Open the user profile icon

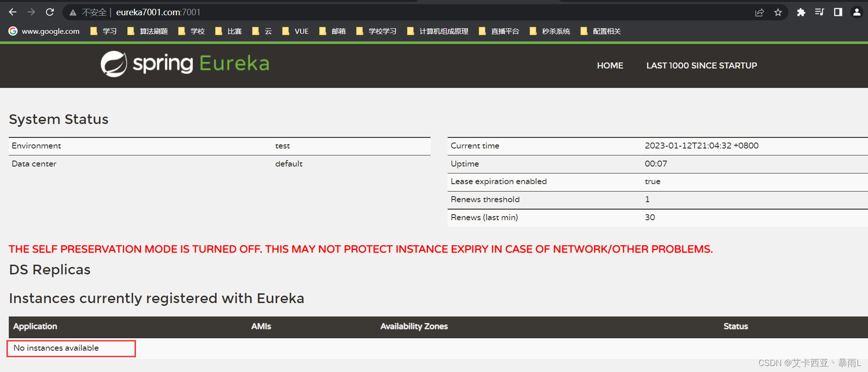coord(857,12)
